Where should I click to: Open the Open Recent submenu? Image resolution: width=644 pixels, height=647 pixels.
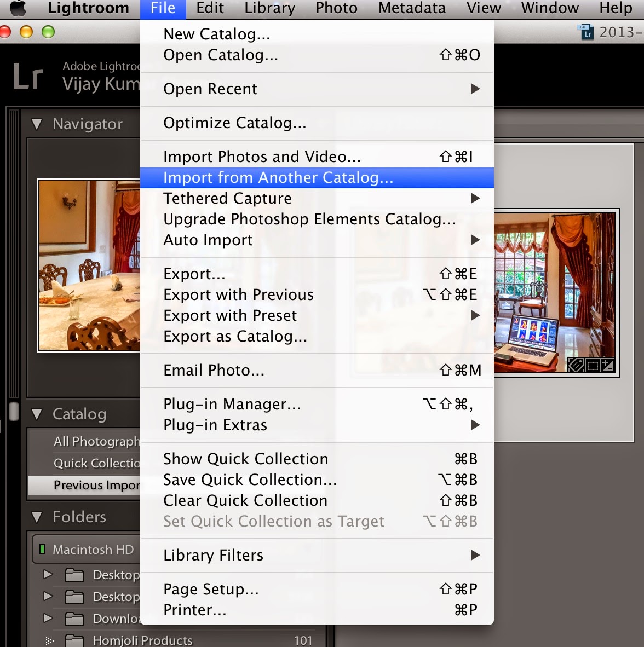317,89
